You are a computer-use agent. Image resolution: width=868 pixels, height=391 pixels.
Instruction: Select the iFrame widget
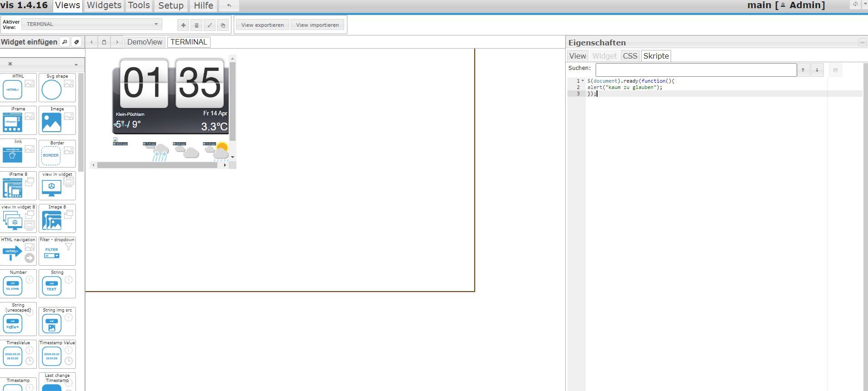pos(18,120)
